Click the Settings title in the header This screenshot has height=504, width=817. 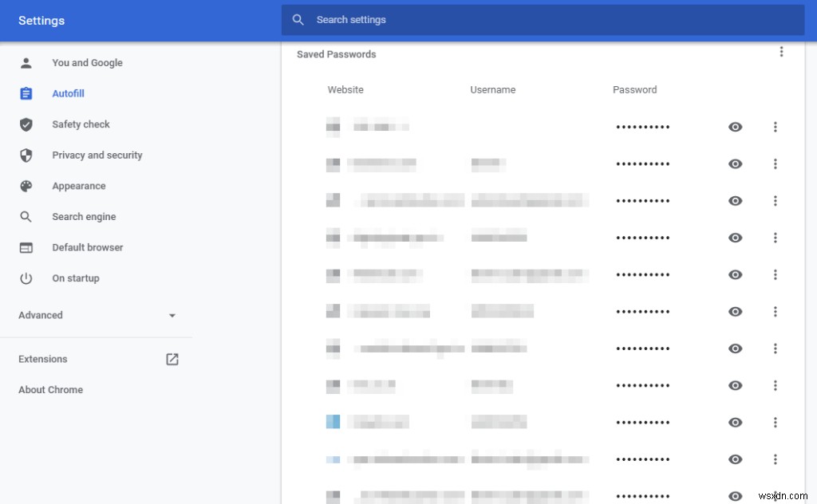41,21
